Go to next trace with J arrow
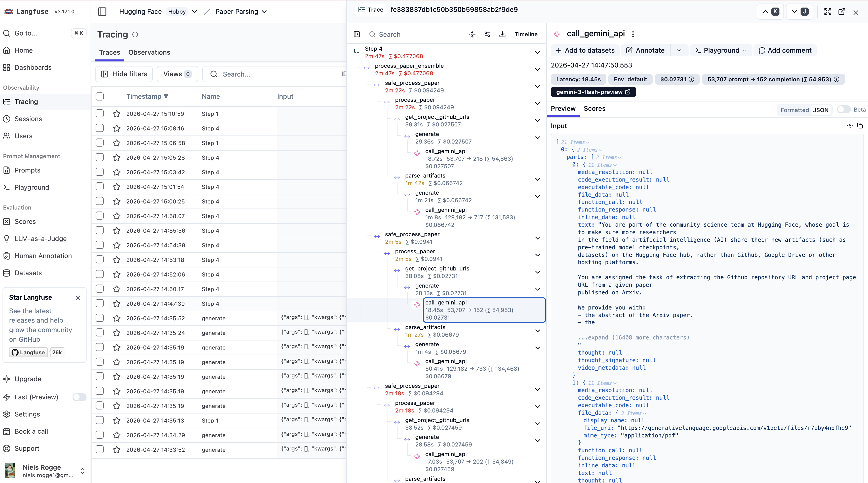Screen dimensions: 868x483 pos(800,12)
